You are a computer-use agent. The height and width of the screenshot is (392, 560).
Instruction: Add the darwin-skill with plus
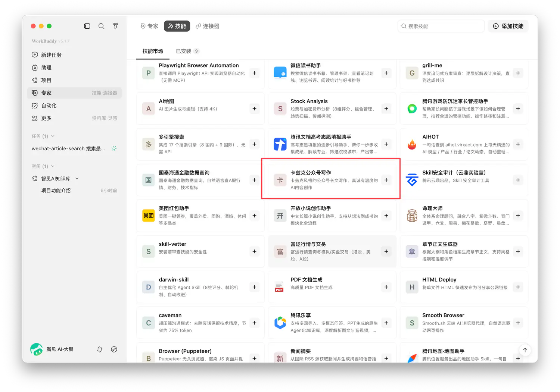point(254,287)
